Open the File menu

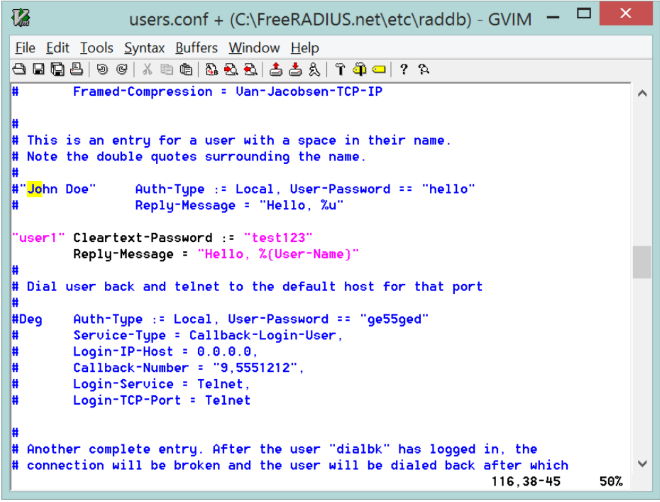(25, 47)
